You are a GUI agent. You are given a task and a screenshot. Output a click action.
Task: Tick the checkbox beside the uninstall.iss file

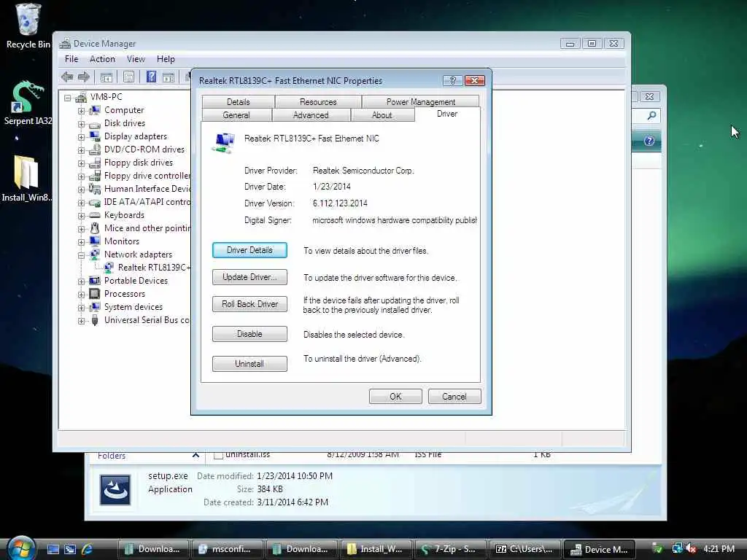pos(218,455)
